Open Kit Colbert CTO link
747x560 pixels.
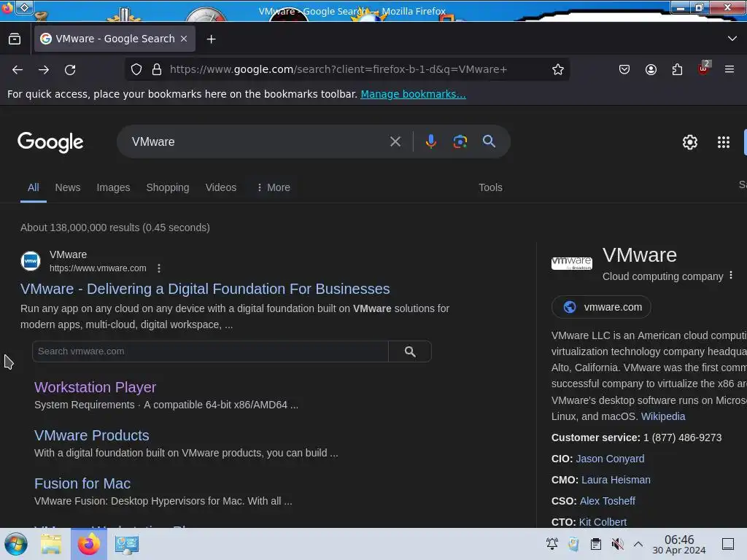[603, 522]
